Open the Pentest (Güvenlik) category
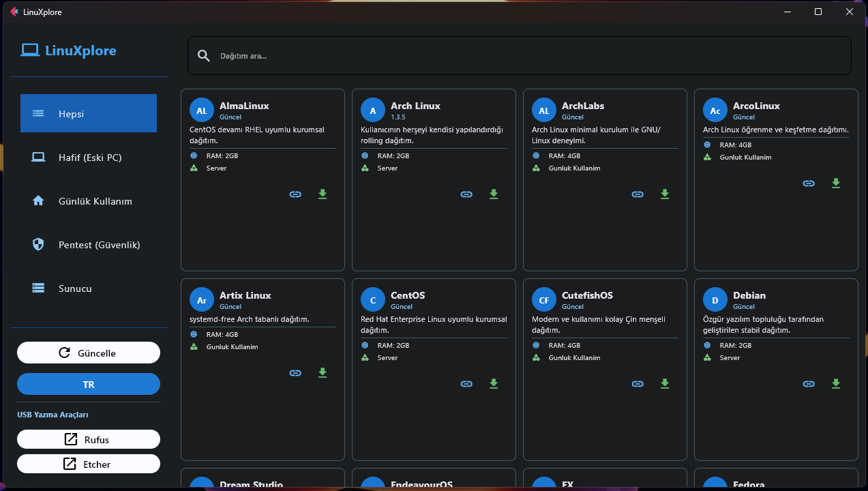The height and width of the screenshot is (491, 868). [89, 245]
